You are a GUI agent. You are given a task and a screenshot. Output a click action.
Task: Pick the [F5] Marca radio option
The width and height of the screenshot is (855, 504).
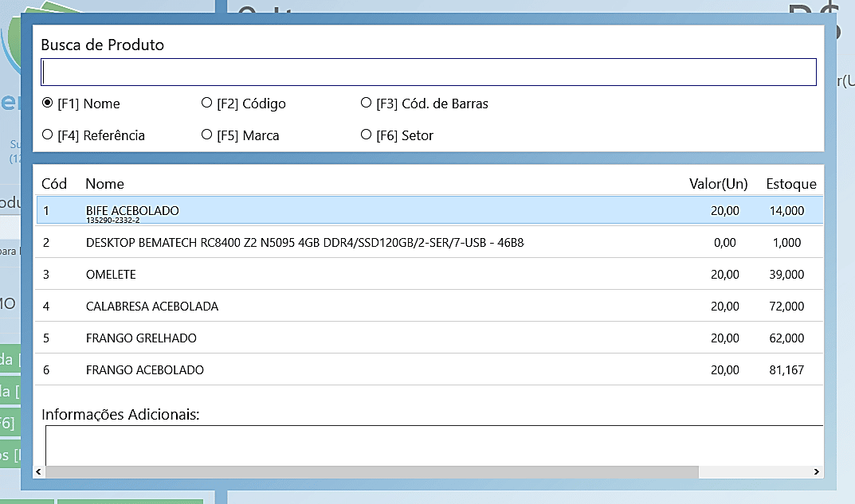tap(207, 135)
